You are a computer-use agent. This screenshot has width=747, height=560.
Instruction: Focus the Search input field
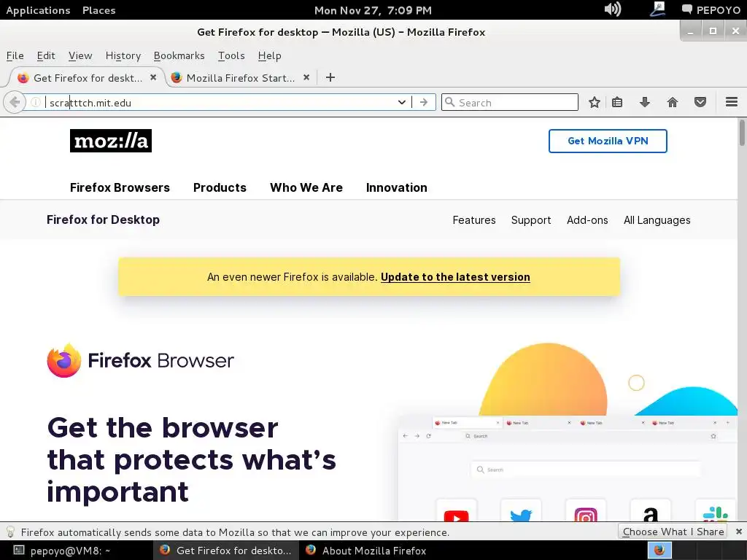(510, 102)
